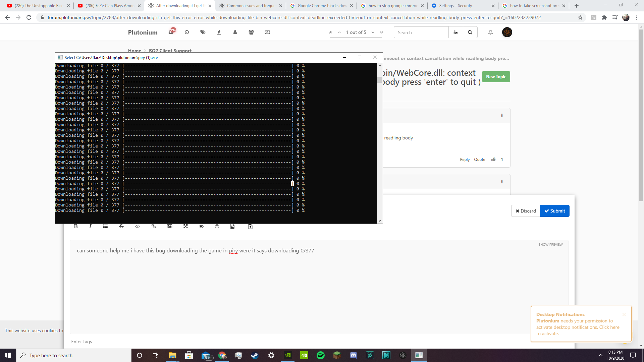The width and height of the screenshot is (644, 362).
Task: Upvote the first post thumbs-up
Action: tap(493, 160)
